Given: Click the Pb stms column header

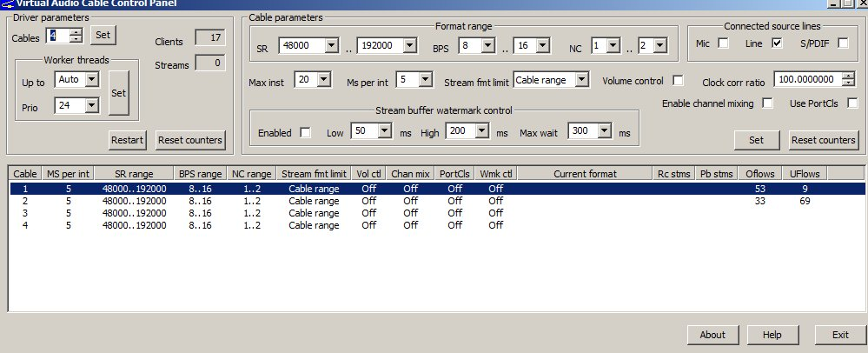Looking at the screenshot, I should (716, 173).
